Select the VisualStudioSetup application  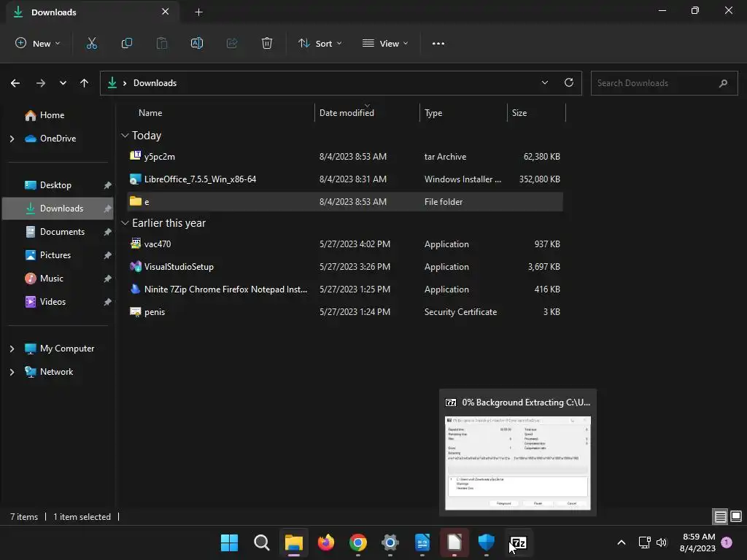click(345, 267)
